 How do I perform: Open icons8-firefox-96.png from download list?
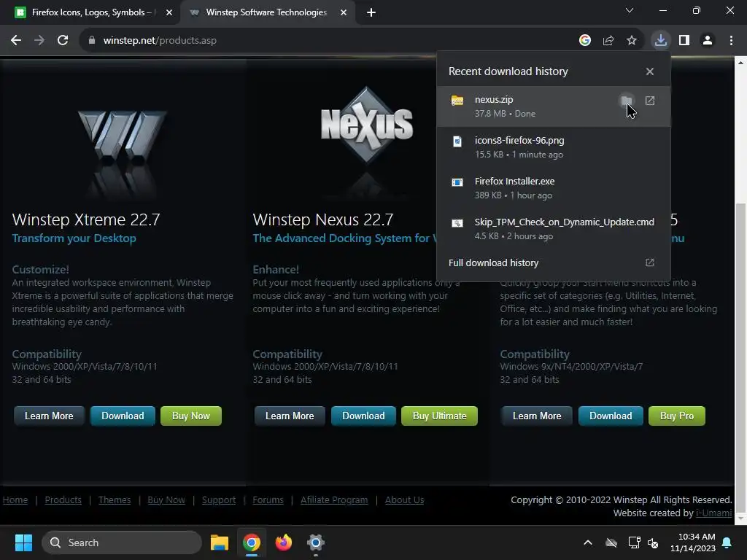tap(554, 147)
